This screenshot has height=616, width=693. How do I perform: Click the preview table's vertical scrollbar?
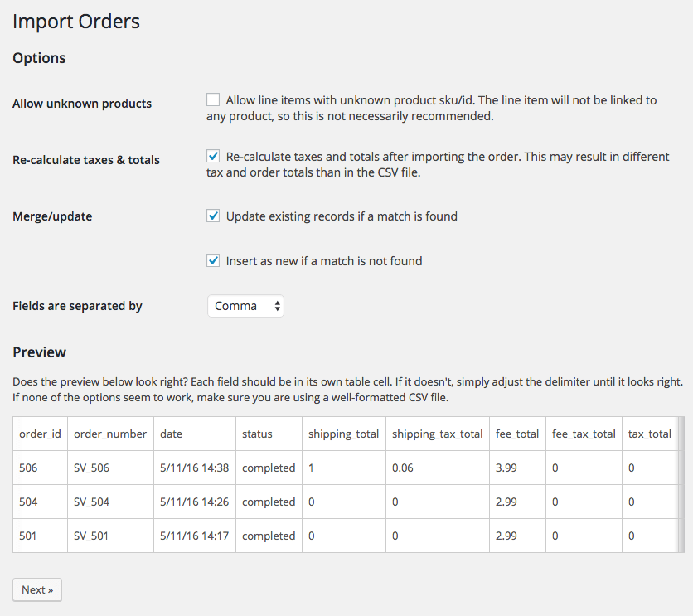(x=681, y=484)
